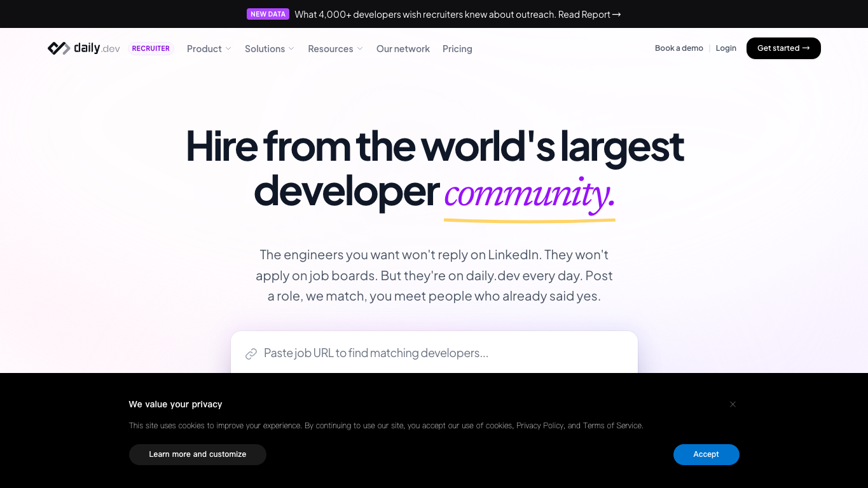Accept the cookie policy
The image size is (868, 488).
pyautogui.click(x=706, y=454)
